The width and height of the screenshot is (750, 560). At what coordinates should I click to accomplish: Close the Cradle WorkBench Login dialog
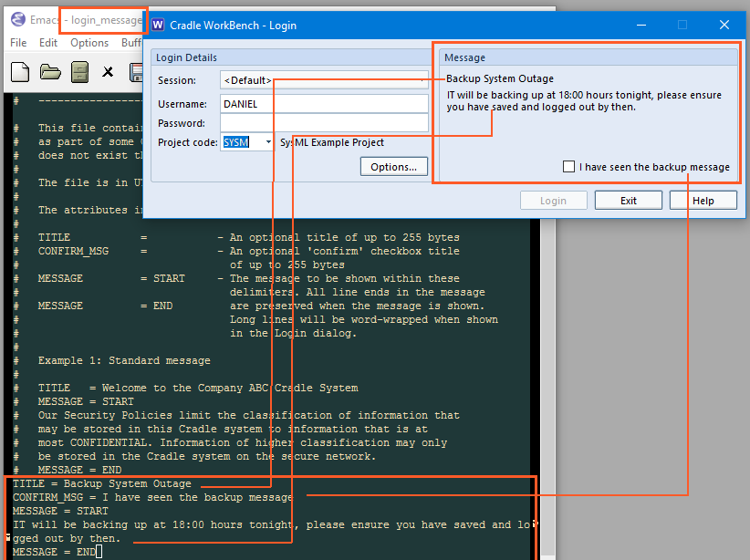tap(724, 25)
